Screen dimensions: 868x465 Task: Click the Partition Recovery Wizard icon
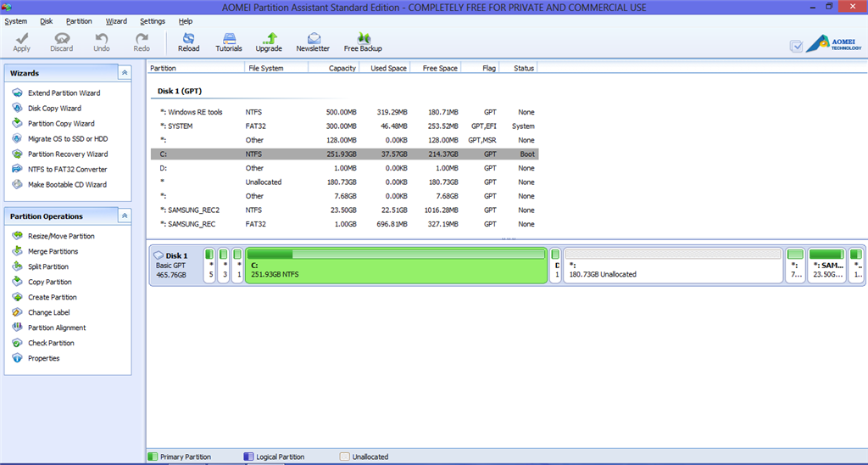click(18, 154)
